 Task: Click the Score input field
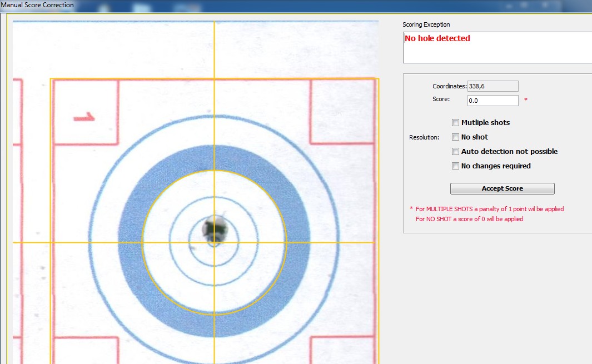[x=492, y=101]
